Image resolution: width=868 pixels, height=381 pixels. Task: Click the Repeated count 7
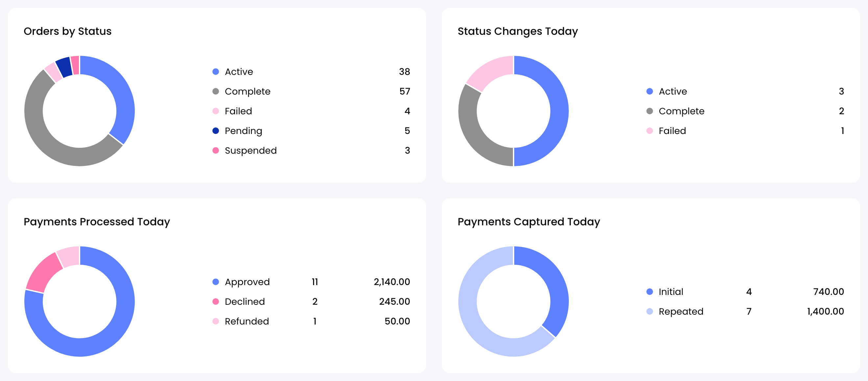coord(749,312)
